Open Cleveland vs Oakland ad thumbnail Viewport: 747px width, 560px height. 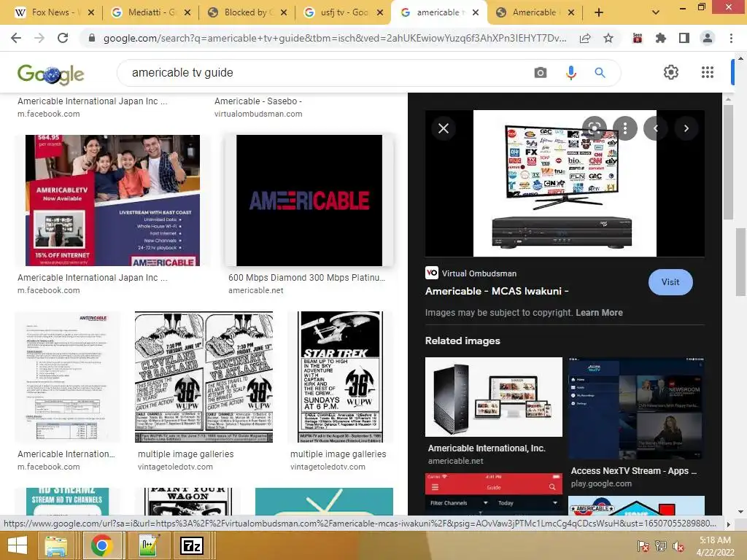pyautogui.click(x=204, y=377)
